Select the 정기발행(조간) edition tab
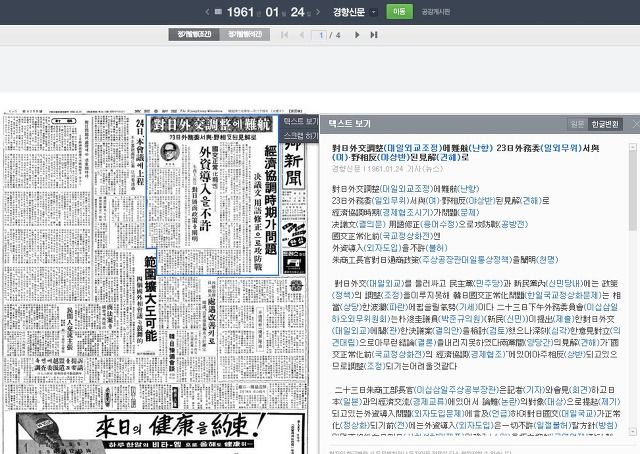 pos(194,35)
